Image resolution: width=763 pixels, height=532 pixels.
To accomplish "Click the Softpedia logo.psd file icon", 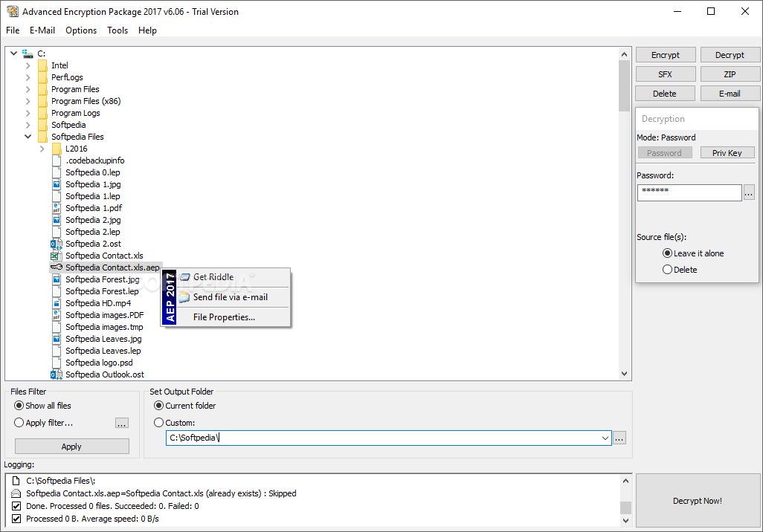I will (57, 363).
